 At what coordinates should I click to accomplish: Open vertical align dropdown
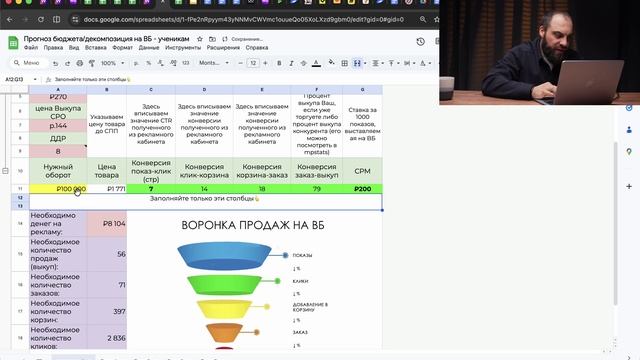tap(393, 63)
